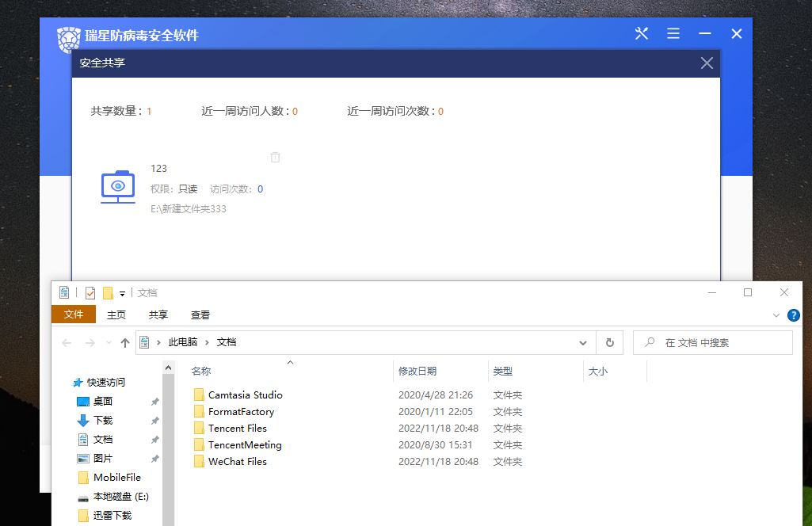Open 本地磁盘 (E:) in navigation pane
This screenshot has height=526, width=812.
tap(120, 497)
